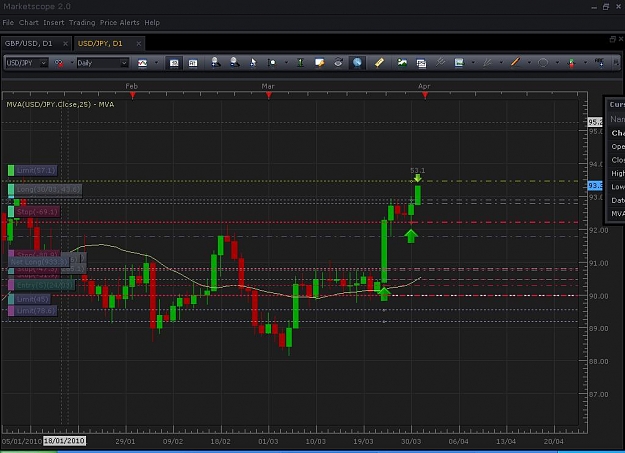Click the blue 93 price tag on axis

595,185
